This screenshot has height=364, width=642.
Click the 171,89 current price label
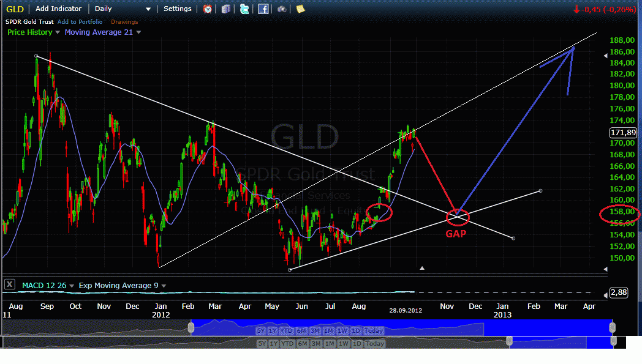[x=623, y=133]
